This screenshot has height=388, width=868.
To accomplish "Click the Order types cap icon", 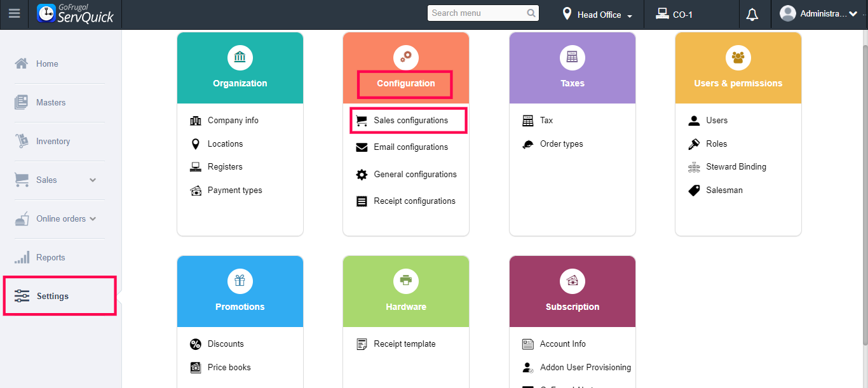I will pyautogui.click(x=528, y=144).
